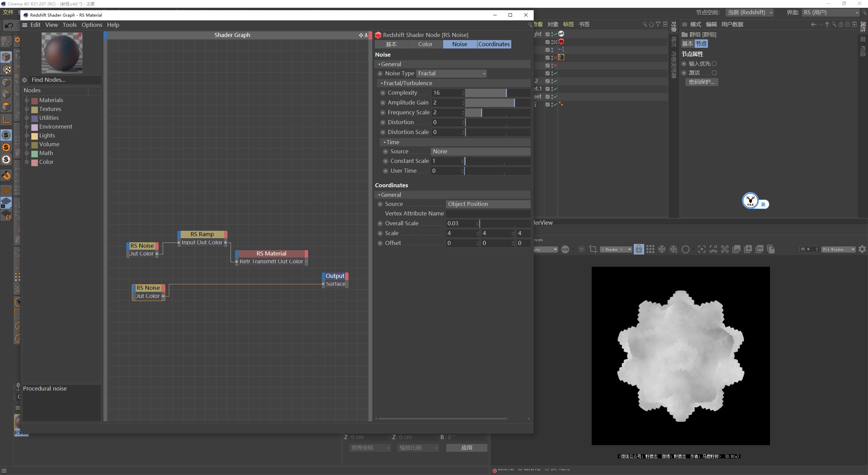Switch to the Coordinates tab
The height and width of the screenshot is (475, 868).
[x=494, y=44]
